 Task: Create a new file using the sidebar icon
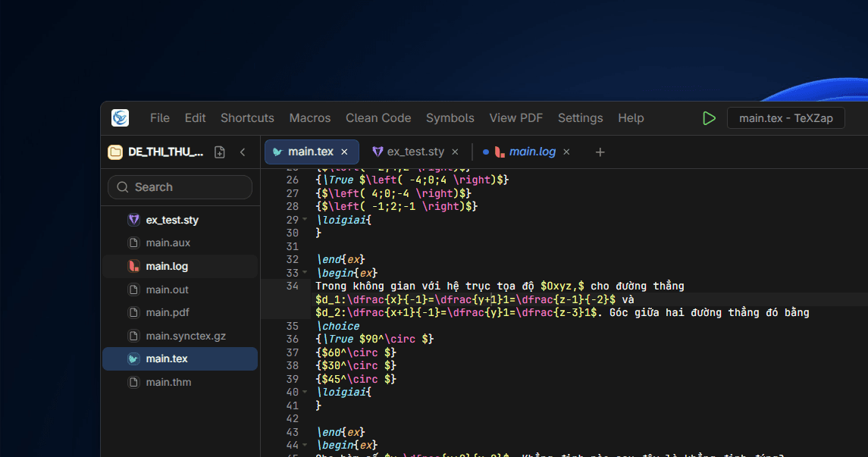(220, 152)
